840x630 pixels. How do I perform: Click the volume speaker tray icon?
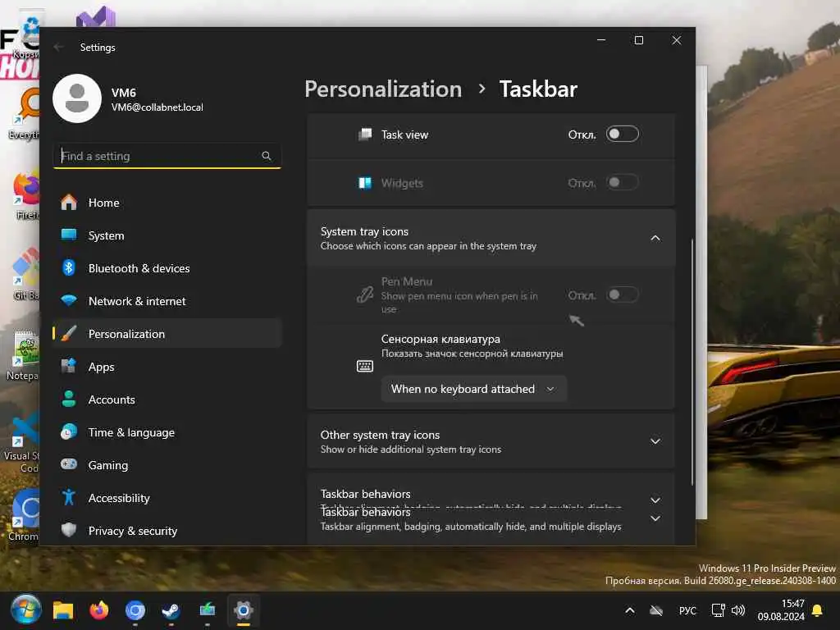[738, 610]
